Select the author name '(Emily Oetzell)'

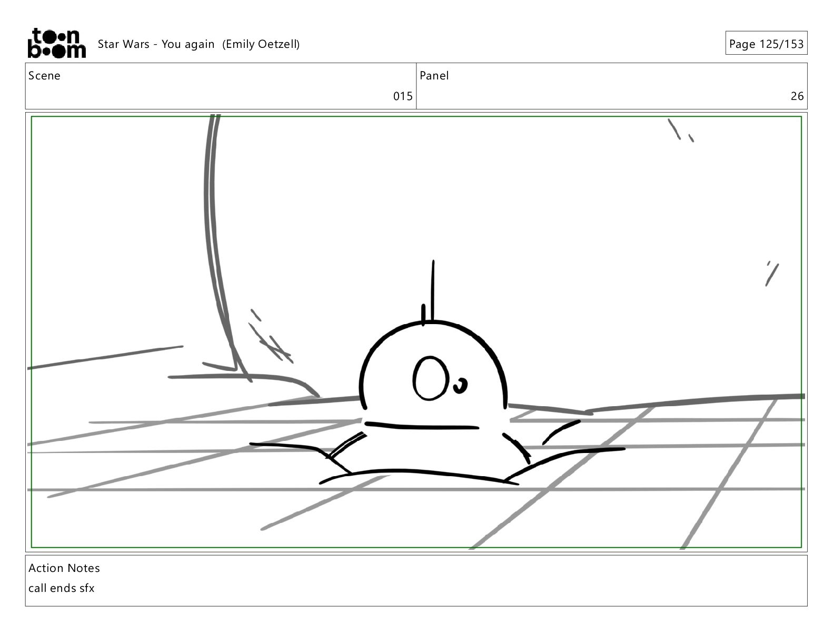[261, 44]
